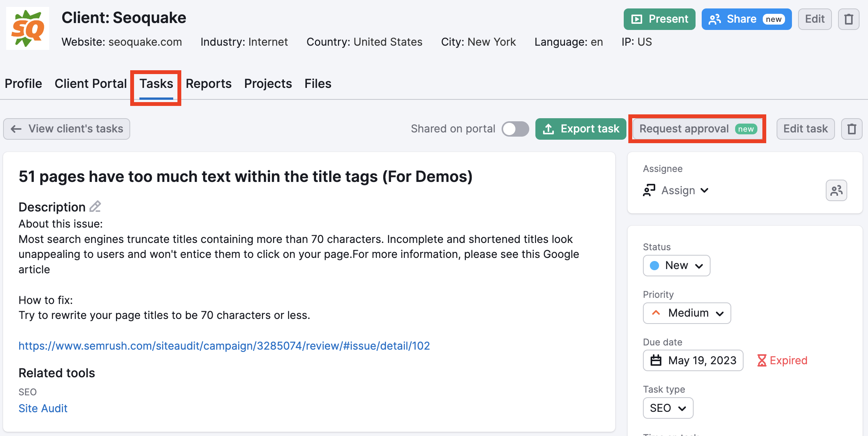Delete the task with trash icon
The height and width of the screenshot is (436, 868).
coord(851,129)
